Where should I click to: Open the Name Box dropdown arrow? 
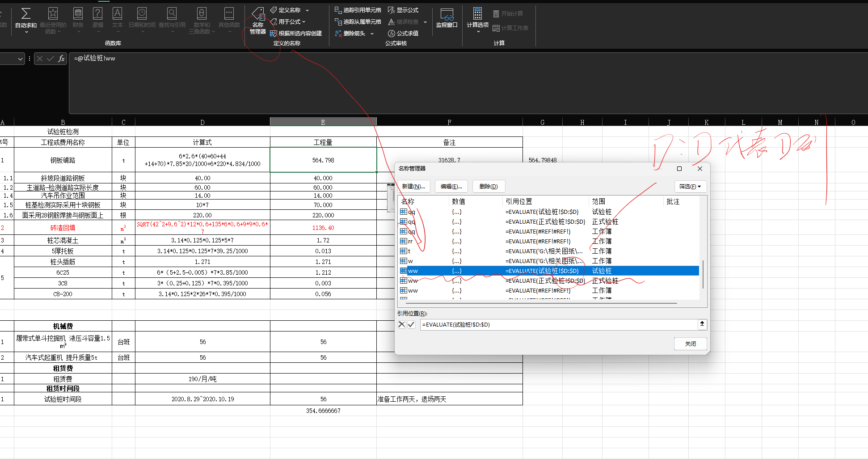click(20, 59)
